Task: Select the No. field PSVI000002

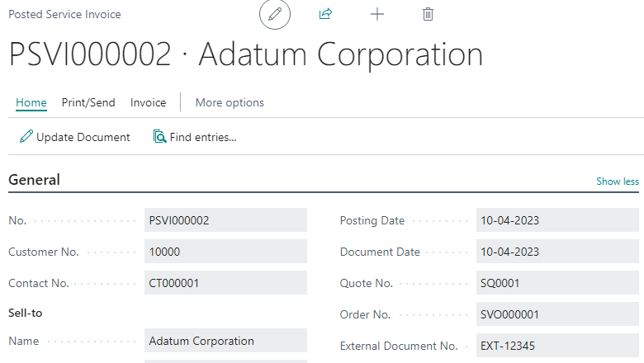Action: (x=225, y=220)
